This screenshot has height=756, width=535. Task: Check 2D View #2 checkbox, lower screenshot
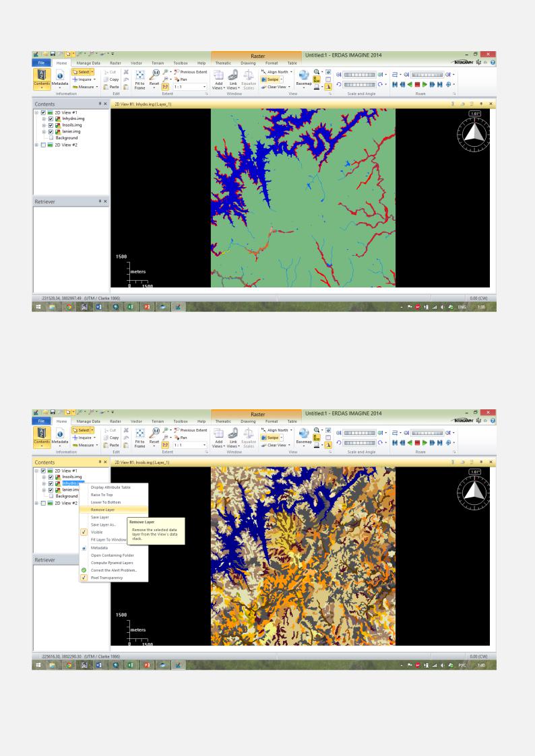[43, 503]
